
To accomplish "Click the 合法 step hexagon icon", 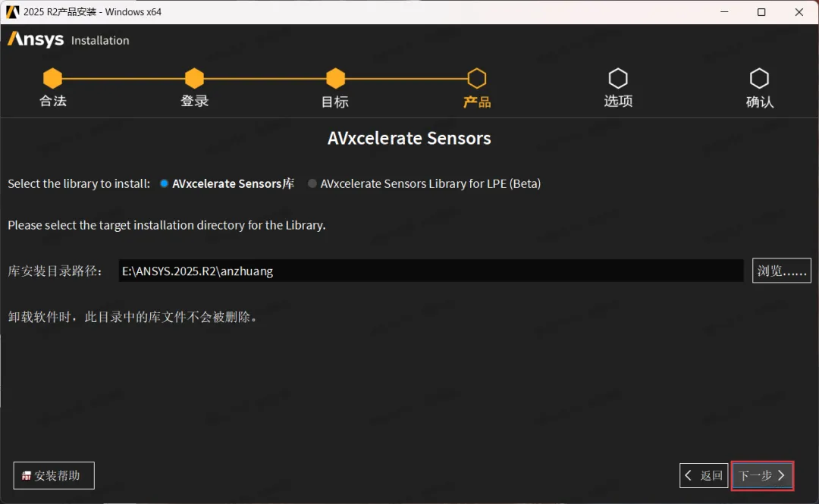I will click(52, 78).
